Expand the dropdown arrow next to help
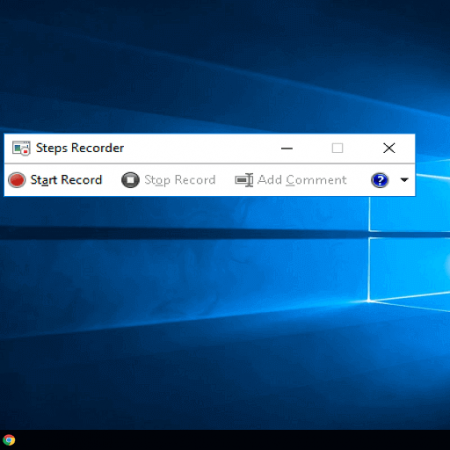This screenshot has height=450, width=450. pyautogui.click(x=404, y=180)
